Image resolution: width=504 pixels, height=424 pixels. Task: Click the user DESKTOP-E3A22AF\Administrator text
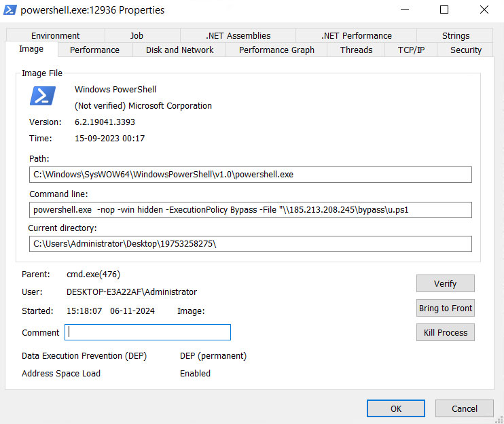(132, 292)
